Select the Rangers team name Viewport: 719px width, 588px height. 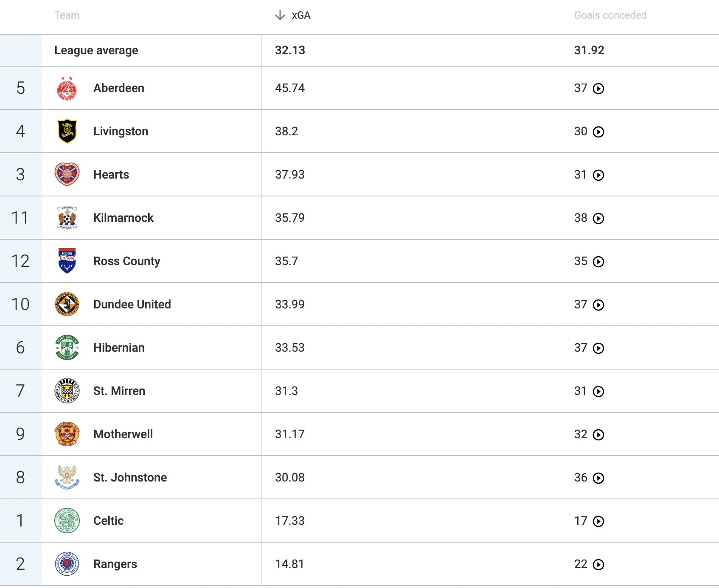pyautogui.click(x=115, y=564)
